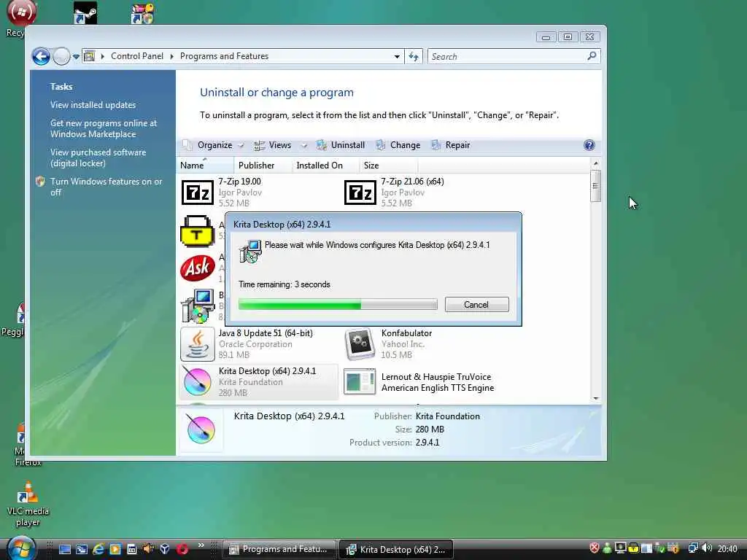
Task: Open the recent pages dropdown arrow
Action: point(76,57)
